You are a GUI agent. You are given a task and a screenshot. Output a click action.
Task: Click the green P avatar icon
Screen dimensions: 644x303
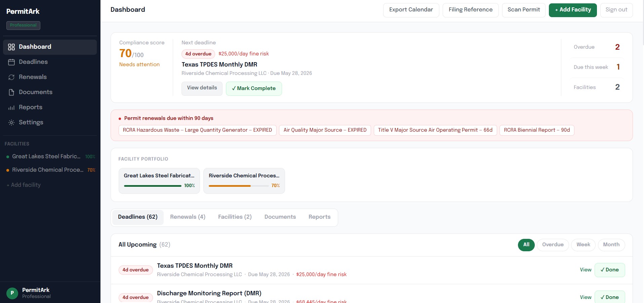pyautogui.click(x=12, y=293)
